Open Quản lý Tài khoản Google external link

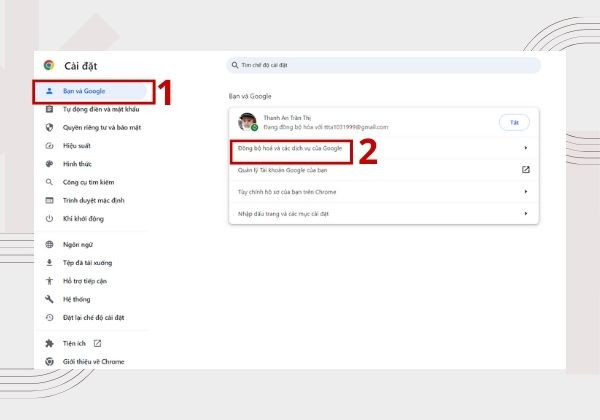click(526, 170)
